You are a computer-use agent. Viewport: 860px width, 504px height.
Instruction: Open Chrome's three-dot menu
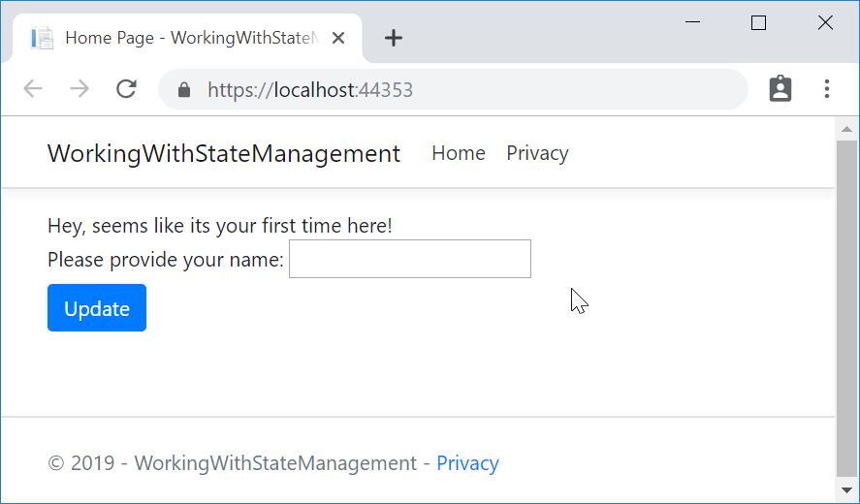pyautogui.click(x=826, y=89)
